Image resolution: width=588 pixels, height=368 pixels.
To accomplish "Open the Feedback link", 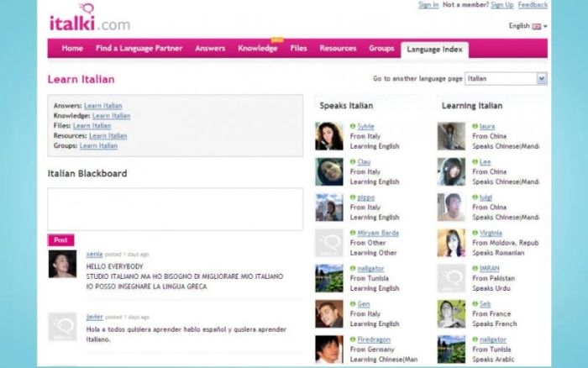I will tap(533, 5).
